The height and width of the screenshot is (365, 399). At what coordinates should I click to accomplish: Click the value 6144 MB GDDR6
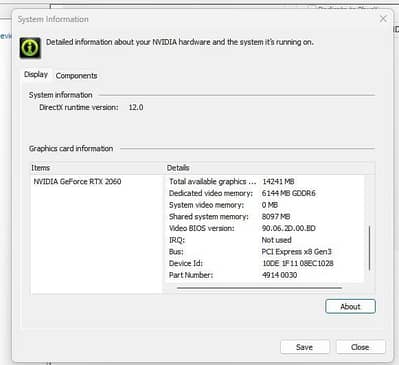point(289,193)
